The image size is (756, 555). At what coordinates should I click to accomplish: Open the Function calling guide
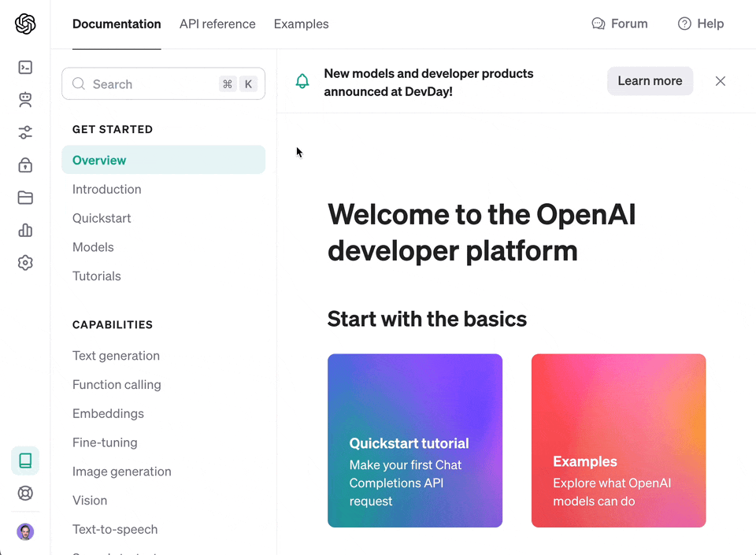pyautogui.click(x=117, y=384)
